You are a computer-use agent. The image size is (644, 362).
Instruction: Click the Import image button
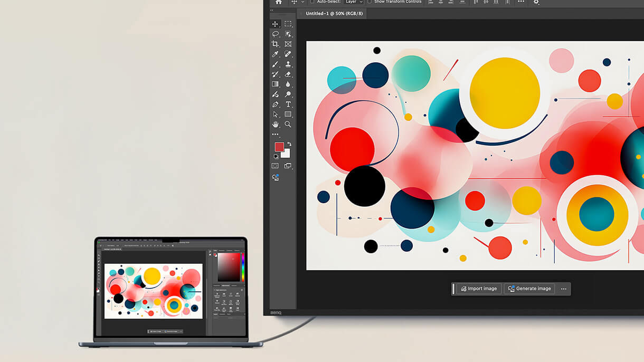point(478,289)
